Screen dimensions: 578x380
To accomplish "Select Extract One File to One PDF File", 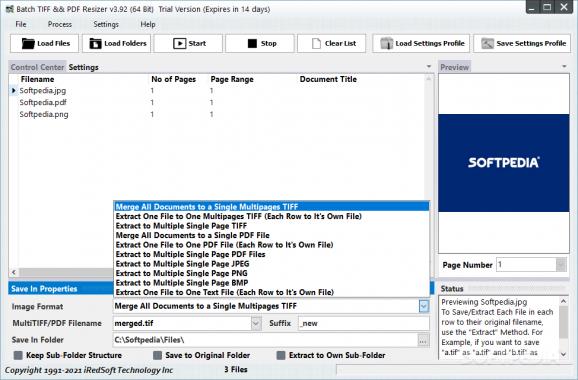I will pyautogui.click(x=271, y=245).
